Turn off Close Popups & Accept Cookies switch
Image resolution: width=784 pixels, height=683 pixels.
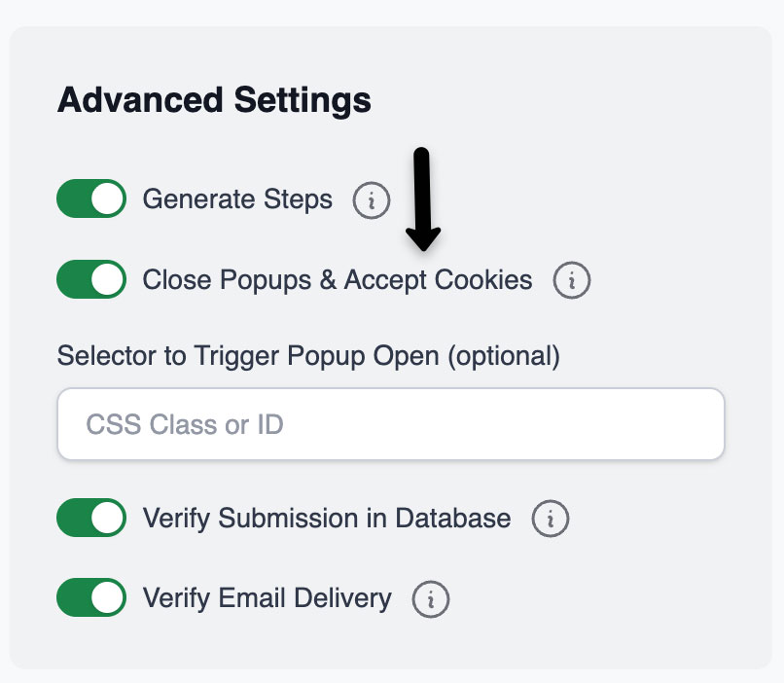91,280
